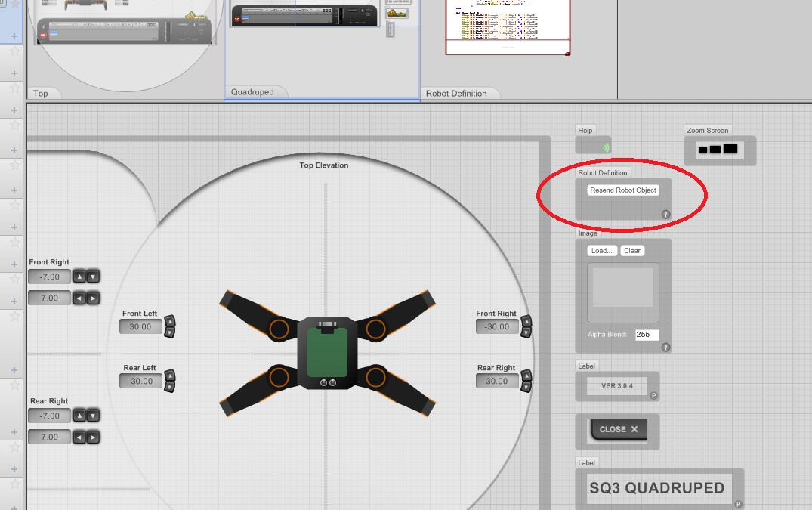Select the Rear Left -30.00 value field
This screenshot has width=812, height=510.
(140, 381)
